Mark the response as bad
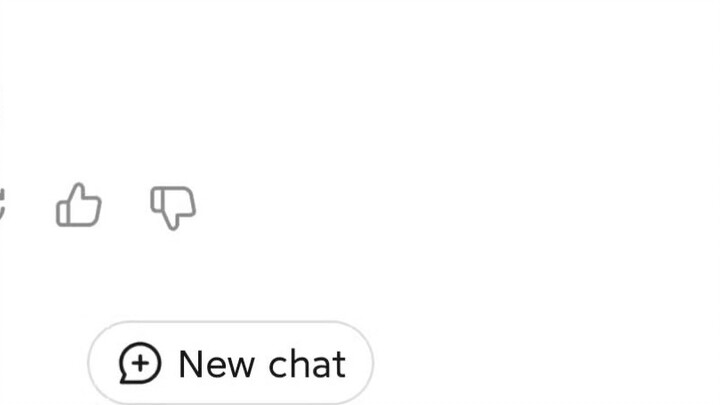Image resolution: width=720 pixels, height=405 pixels. (x=173, y=208)
